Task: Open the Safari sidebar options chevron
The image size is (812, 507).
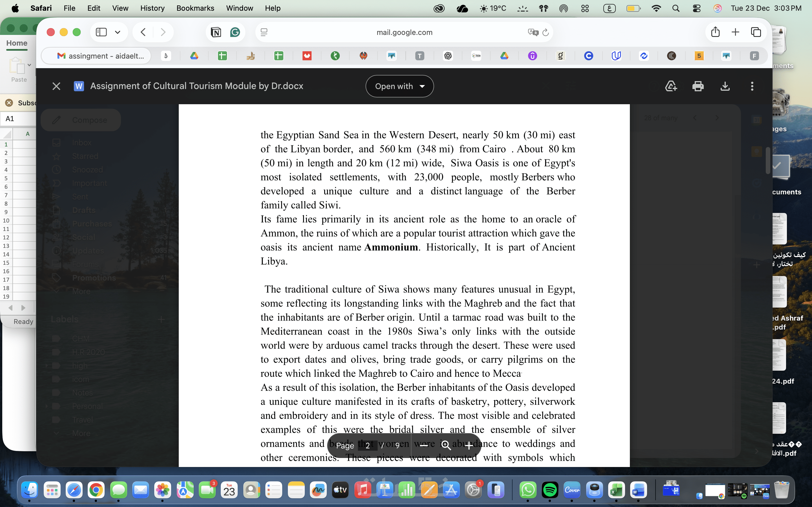Action: (x=118, y=32)
